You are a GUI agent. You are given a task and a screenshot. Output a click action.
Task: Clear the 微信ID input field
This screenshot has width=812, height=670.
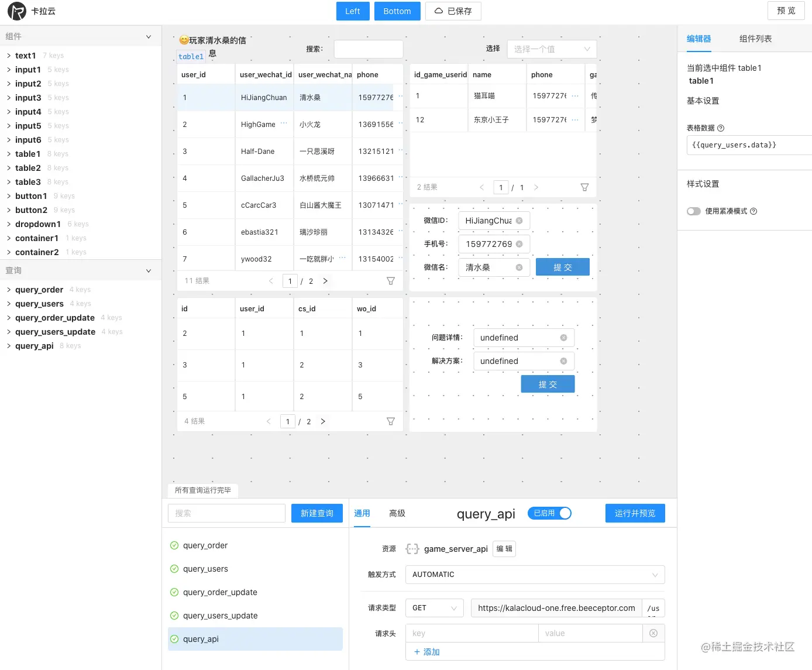pos(519,221)
